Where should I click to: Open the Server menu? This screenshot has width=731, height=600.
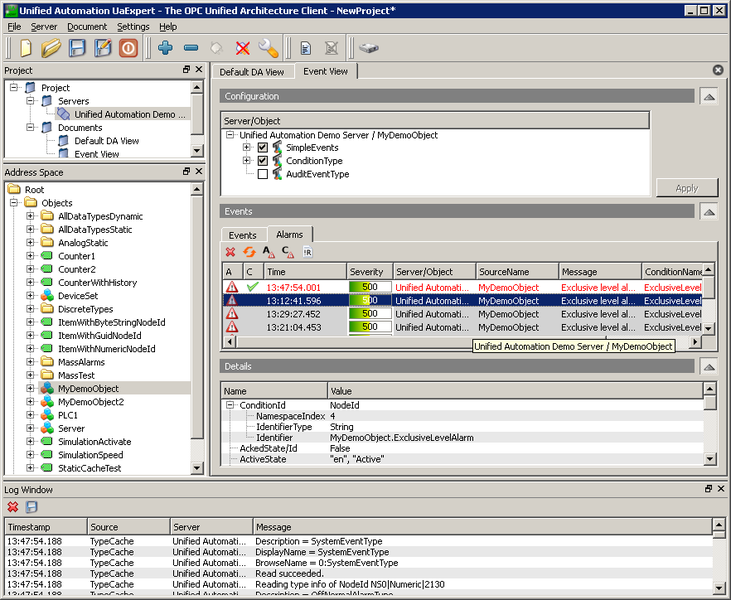[x=44, y=27]
